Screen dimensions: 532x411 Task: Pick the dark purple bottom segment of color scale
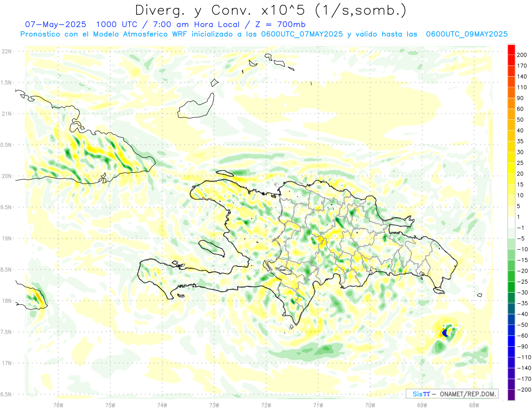point(511,395)
